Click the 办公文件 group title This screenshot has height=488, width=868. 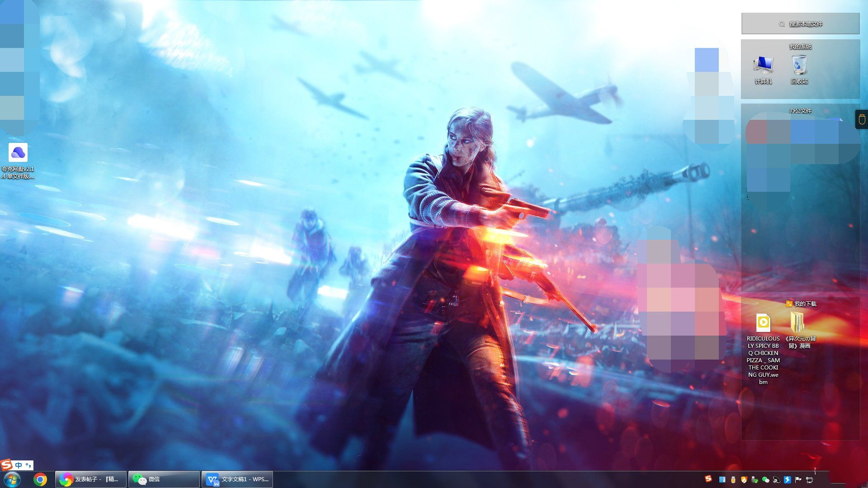[800, 111]
